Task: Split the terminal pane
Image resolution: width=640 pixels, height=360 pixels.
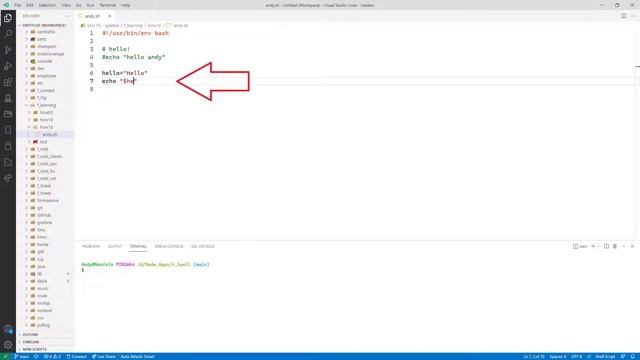Action: click(606, 246)
